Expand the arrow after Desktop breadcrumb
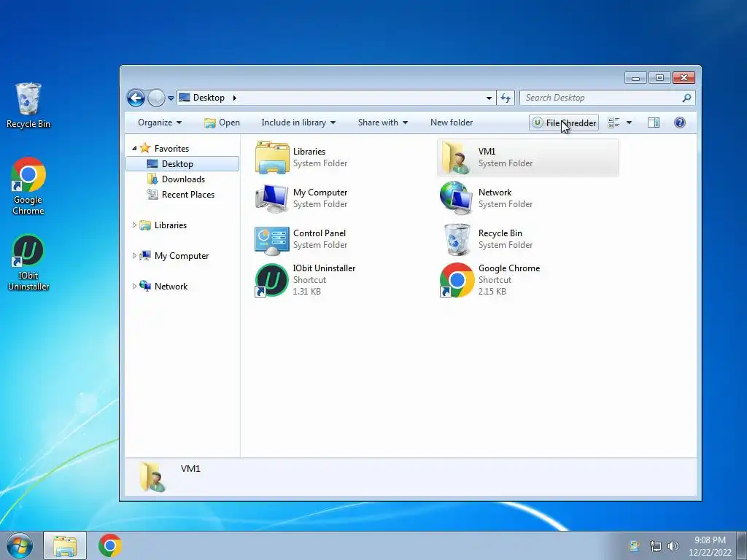The width and height of the screenshot is (747, 560). coord(234,98)
